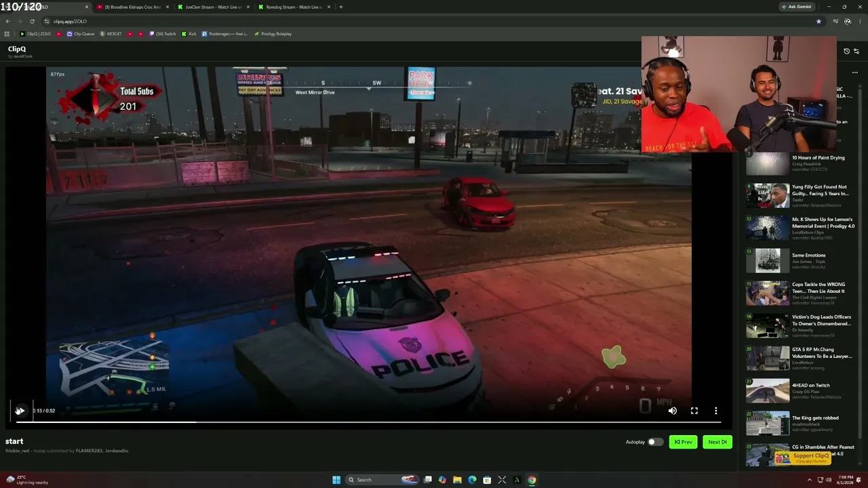The width and height of the screenshot is (868, 488).
Task: Skip to the next clip with Next
Action: pos(717,442)
